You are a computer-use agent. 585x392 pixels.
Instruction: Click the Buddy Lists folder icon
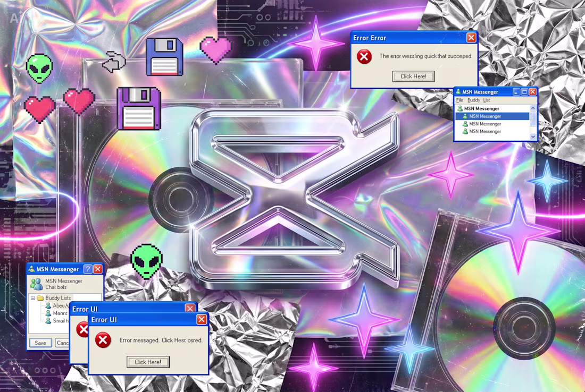point(40,298)
